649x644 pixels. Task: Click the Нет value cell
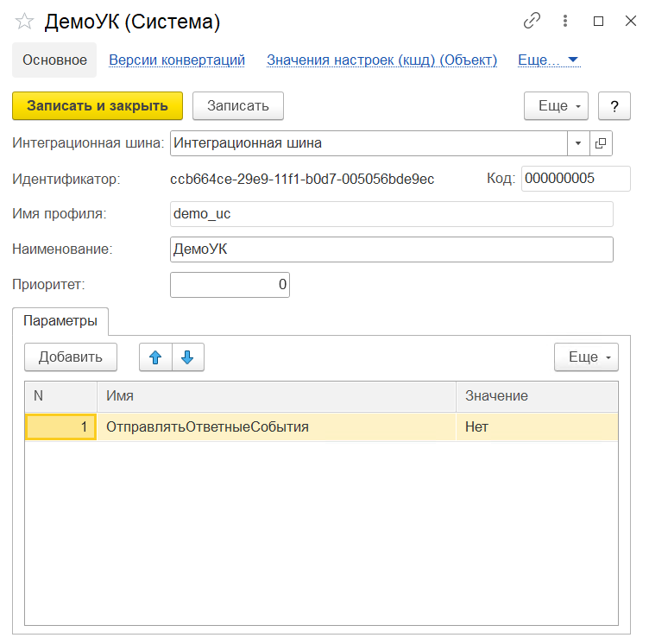[537, 426]
